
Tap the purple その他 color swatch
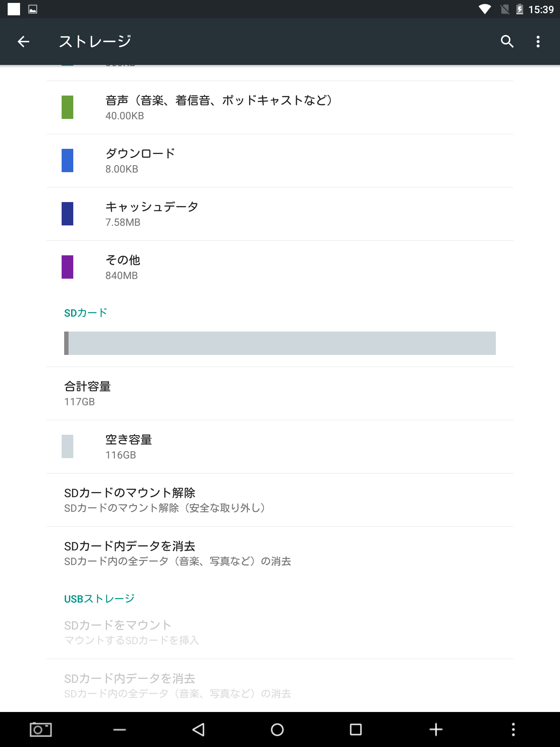[x=67, y=267]
